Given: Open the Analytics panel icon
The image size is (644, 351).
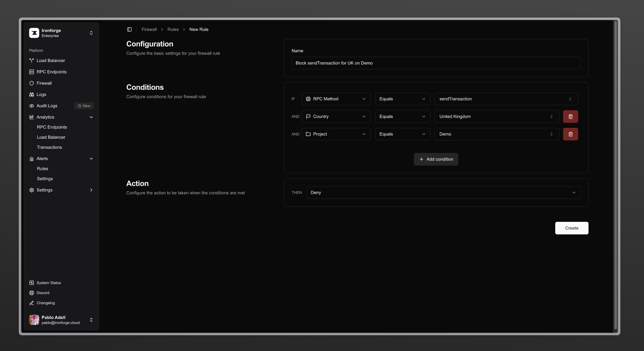Looking at the screenshot, I should coord(31,117).
